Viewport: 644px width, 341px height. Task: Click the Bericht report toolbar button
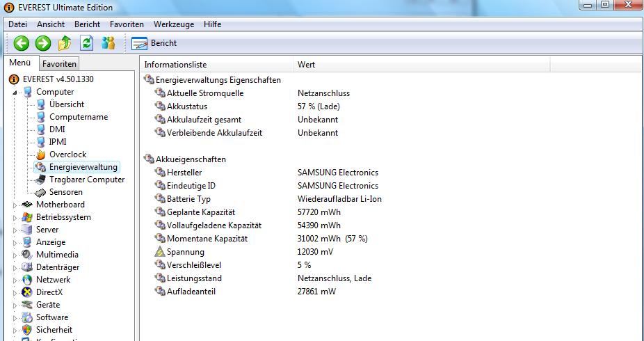click(154, 43)
